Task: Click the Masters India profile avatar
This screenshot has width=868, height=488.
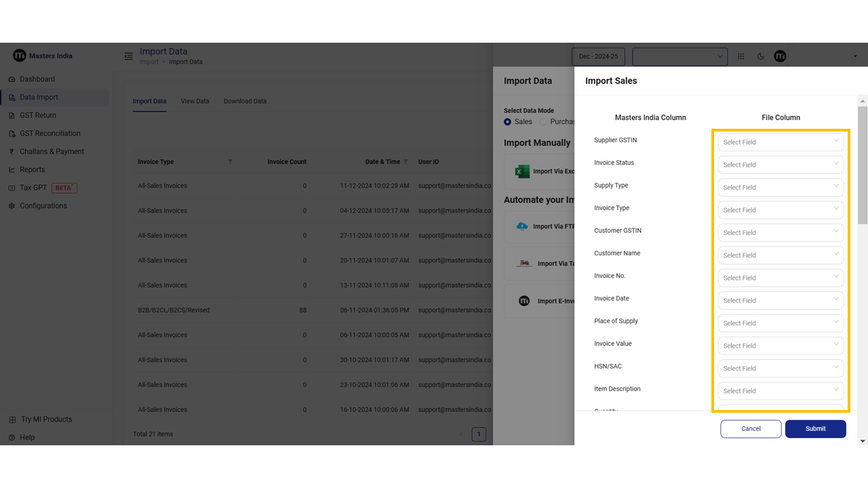Action: [780, 56]
